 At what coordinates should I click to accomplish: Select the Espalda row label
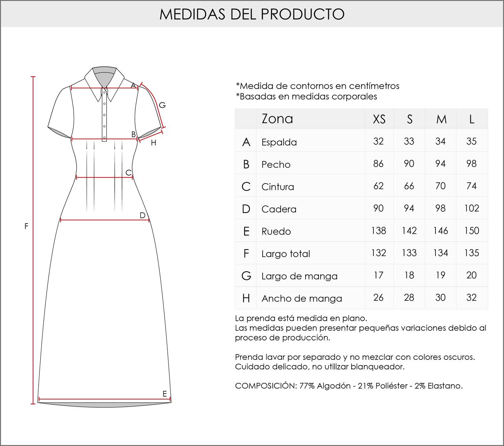279,142
